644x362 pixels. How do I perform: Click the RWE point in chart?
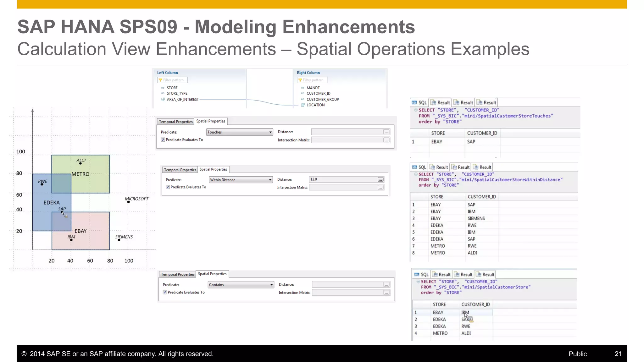click(42, 184)
